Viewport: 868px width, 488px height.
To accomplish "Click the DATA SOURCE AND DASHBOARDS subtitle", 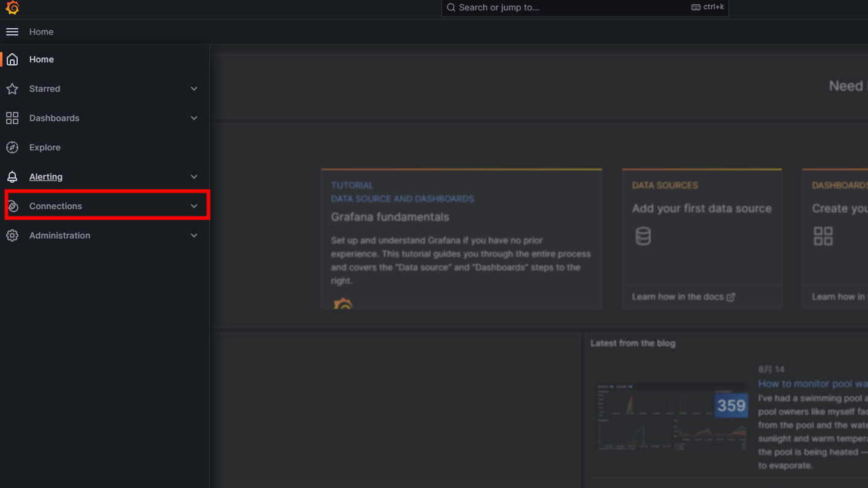I will 402,199.
